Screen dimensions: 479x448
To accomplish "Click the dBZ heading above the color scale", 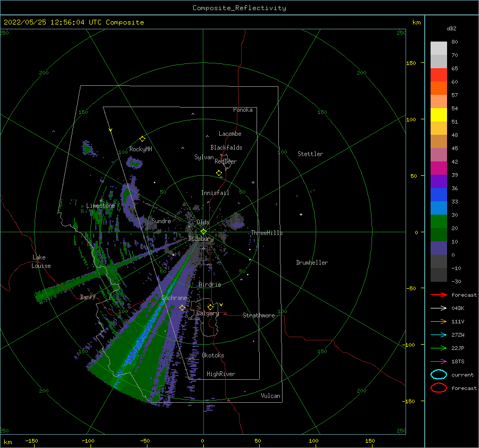I will tap(451, 28).
